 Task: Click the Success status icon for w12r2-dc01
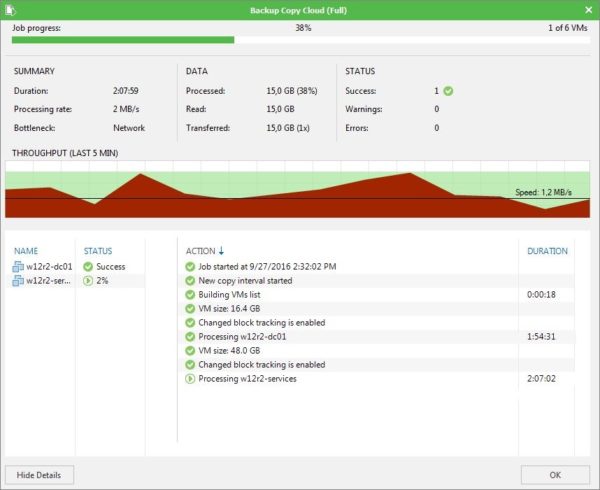88,267
